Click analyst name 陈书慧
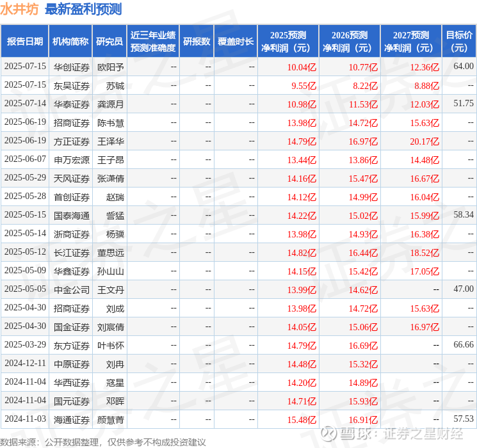This screenshot has width=477, height=448. pyautogui.click(x=111, y=123)
